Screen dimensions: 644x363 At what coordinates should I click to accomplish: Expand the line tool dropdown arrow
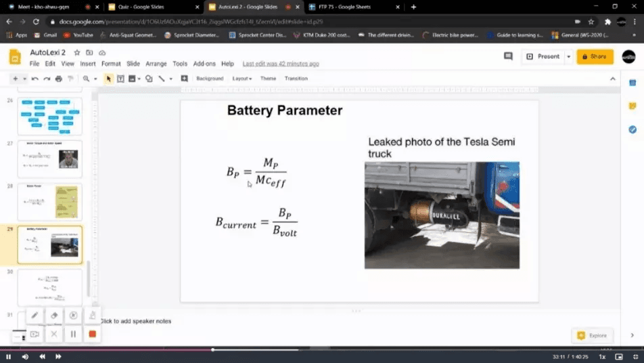coord(171,79)
